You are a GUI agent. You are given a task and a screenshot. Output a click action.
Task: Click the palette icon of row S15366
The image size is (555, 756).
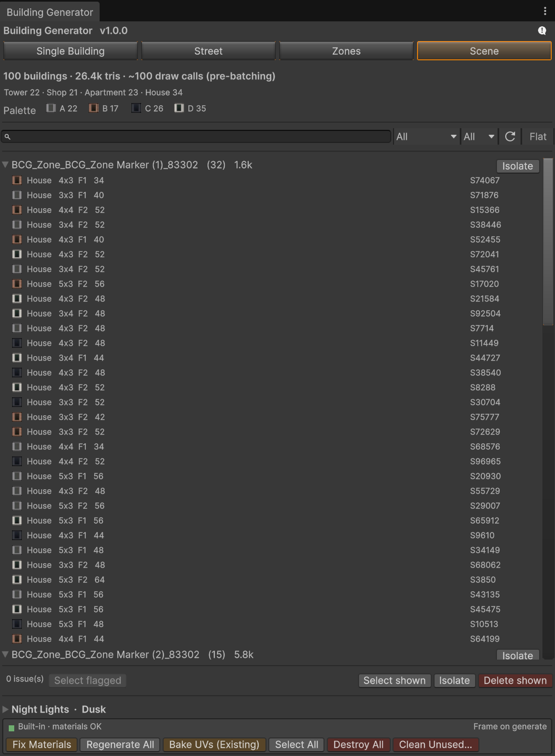tap(17, 210)
